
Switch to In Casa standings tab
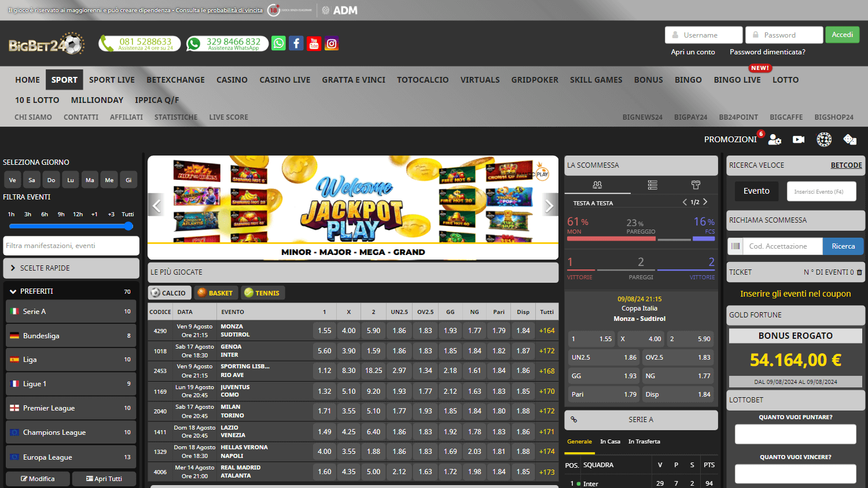point(610,442)
